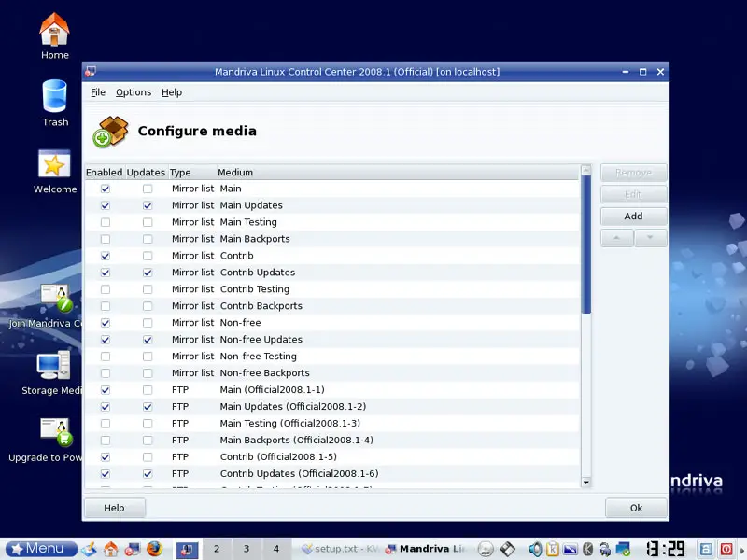Click the network monitor tray icon

pos(623,550)
